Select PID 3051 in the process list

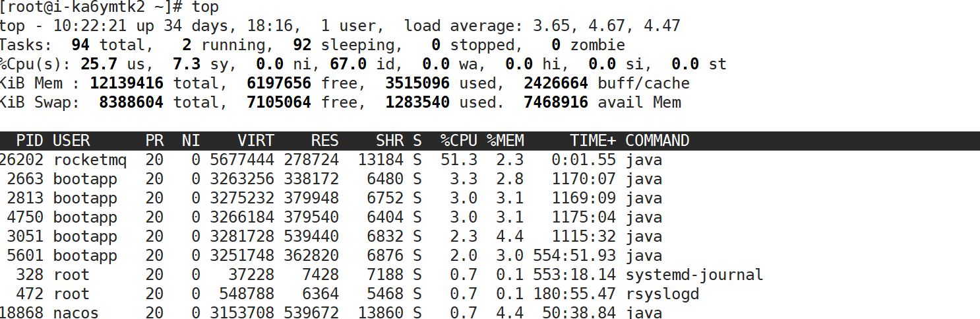pos(26,236)
